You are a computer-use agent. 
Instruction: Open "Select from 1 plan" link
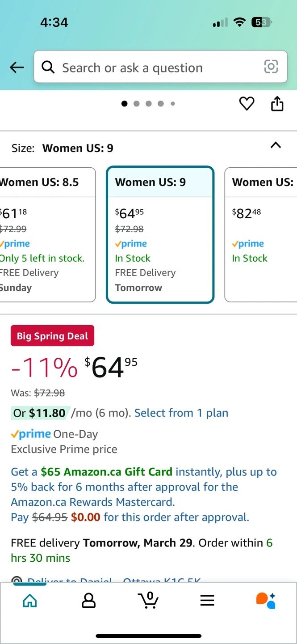pyautogui.click(x=181, y=413)
